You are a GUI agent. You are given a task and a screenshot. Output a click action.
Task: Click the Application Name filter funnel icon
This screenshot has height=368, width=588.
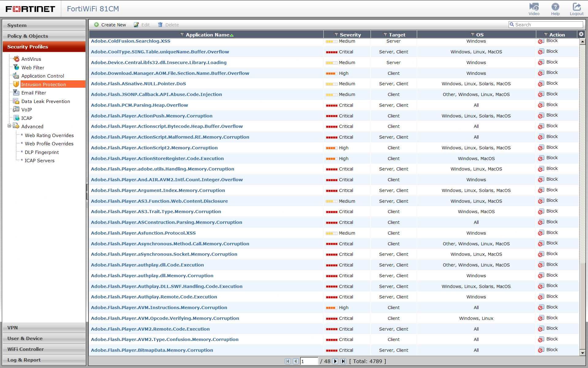click(x=182, y=35)
